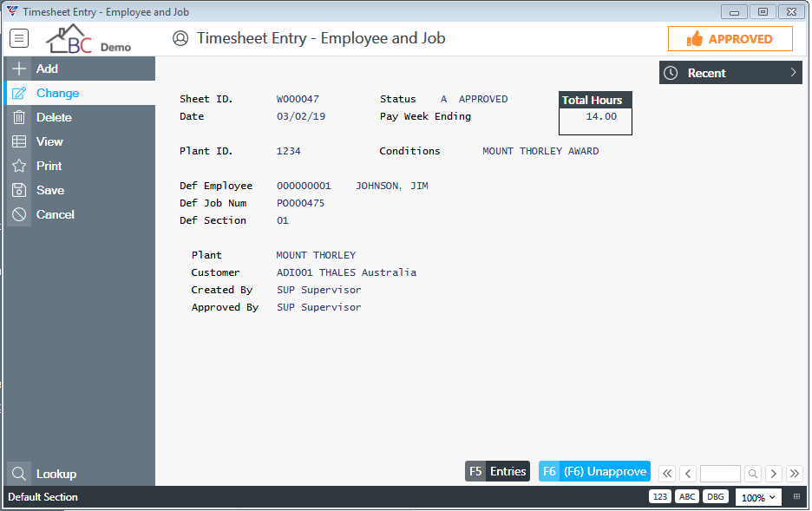
Task: Click Def Employee number 000000001
Action: (x=304, y=186)
